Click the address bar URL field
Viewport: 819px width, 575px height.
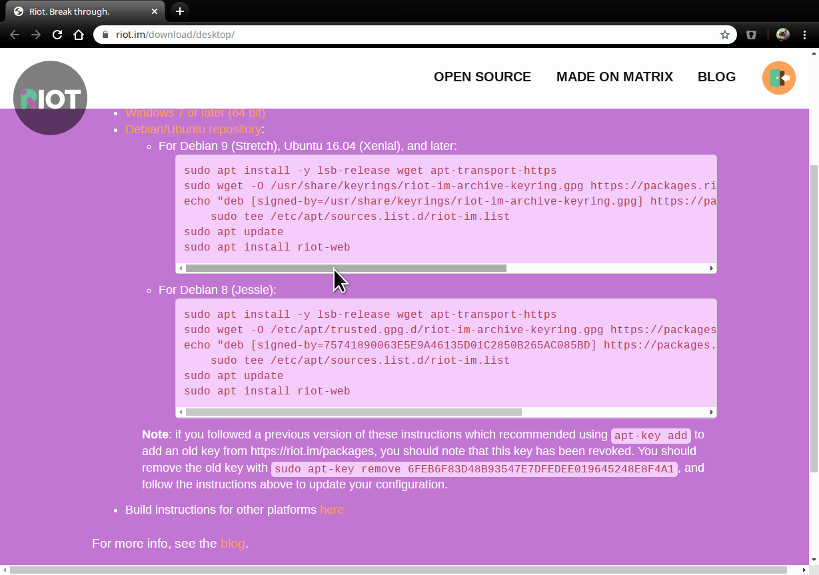click(x=400, y=34)
